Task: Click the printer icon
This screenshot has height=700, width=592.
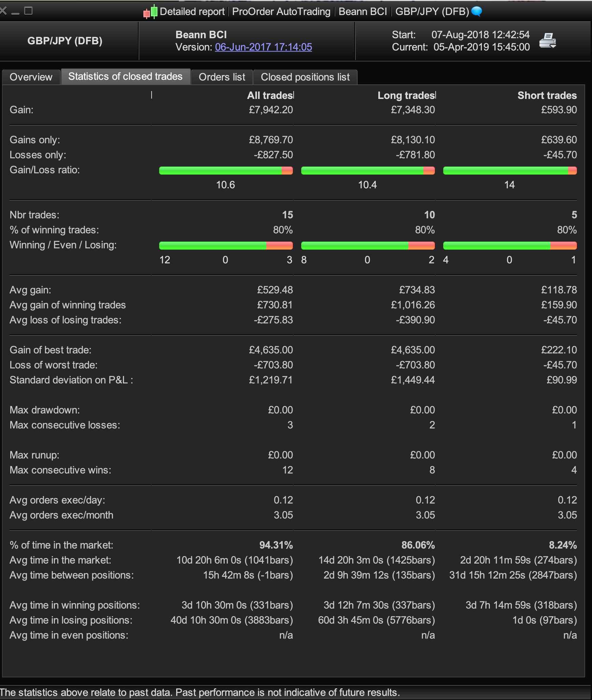Action: (x=548, y=41)
